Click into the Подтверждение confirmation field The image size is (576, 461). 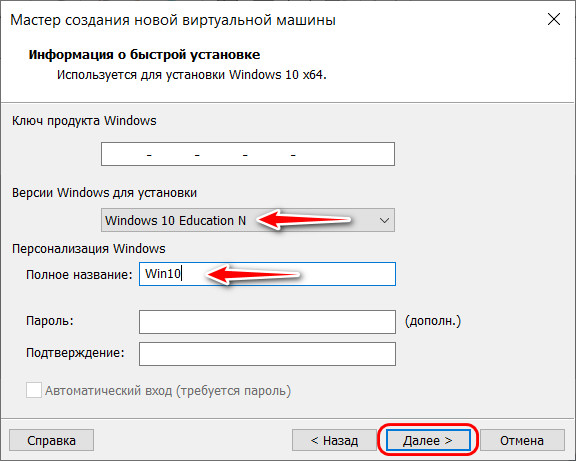[x=267, y=354]
